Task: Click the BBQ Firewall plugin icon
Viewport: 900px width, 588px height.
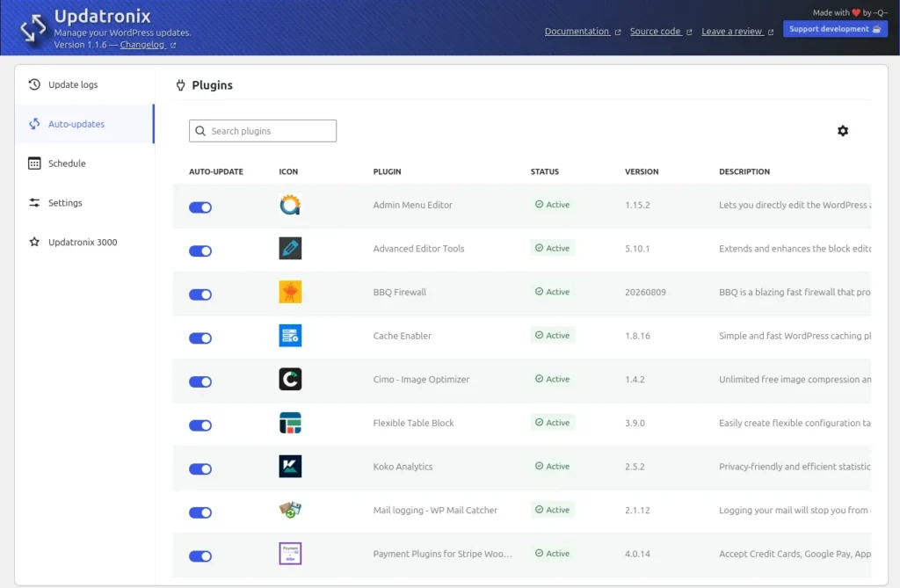Action: coord(290,293)
